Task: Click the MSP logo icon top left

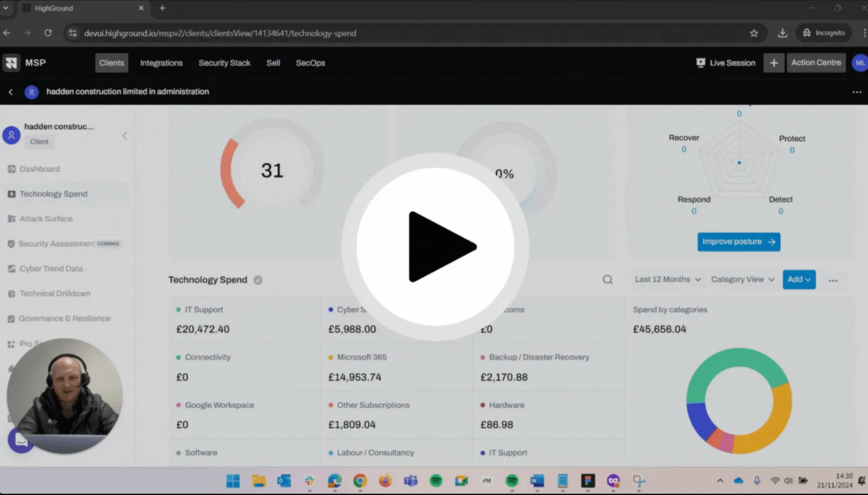Action: click(x=11, y=62)
